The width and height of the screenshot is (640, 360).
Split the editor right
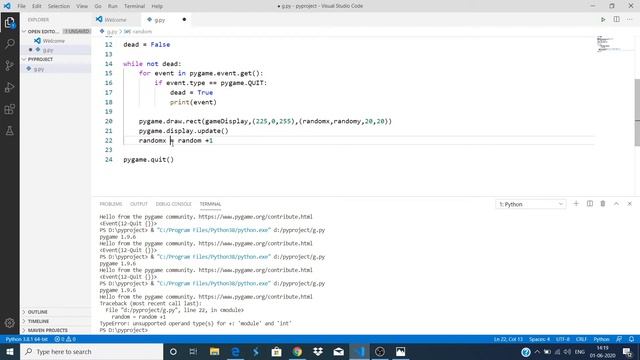pos(616,20)
